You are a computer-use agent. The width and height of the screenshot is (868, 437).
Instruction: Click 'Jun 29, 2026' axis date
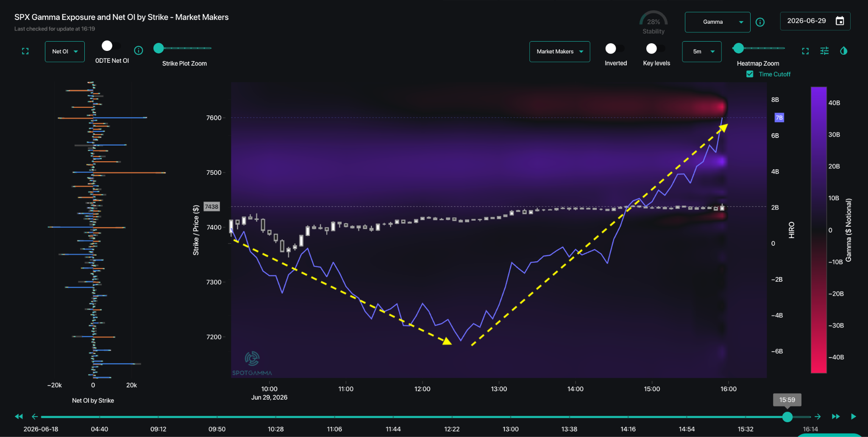pyautogui.click(x=269, y=398)
